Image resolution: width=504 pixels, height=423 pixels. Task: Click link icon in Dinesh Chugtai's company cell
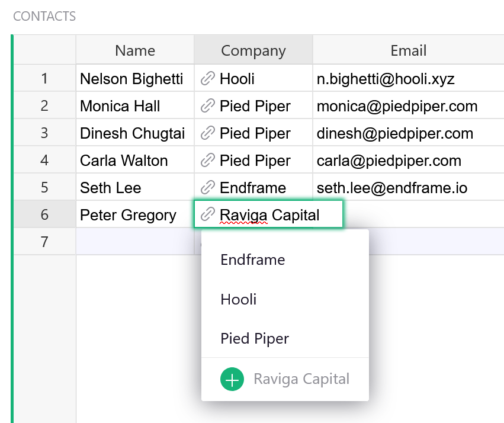[x=207, y=133]
